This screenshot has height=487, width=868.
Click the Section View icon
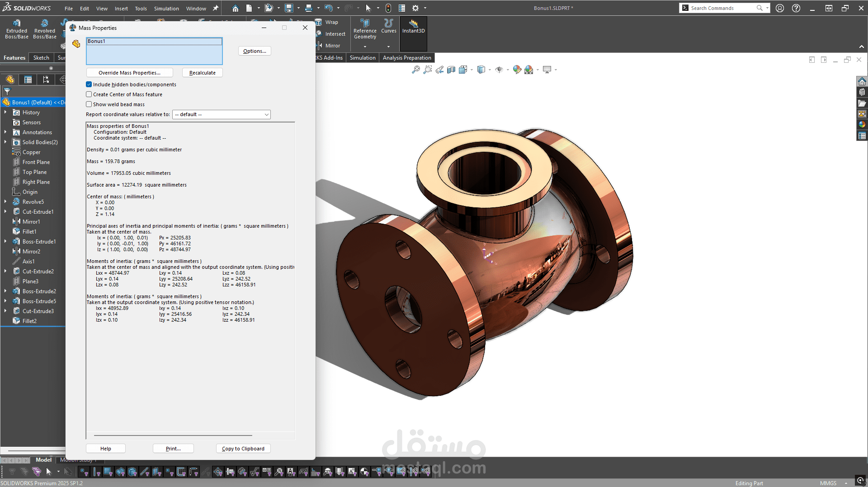tap(451, 70)
